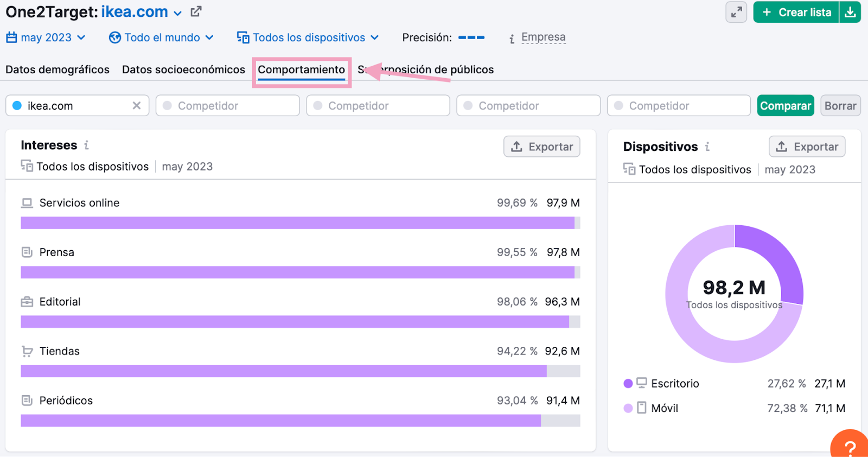Click the Móvil phone icon
The height and width of the screenshot is (457, 868).
(x=642, y=408)
